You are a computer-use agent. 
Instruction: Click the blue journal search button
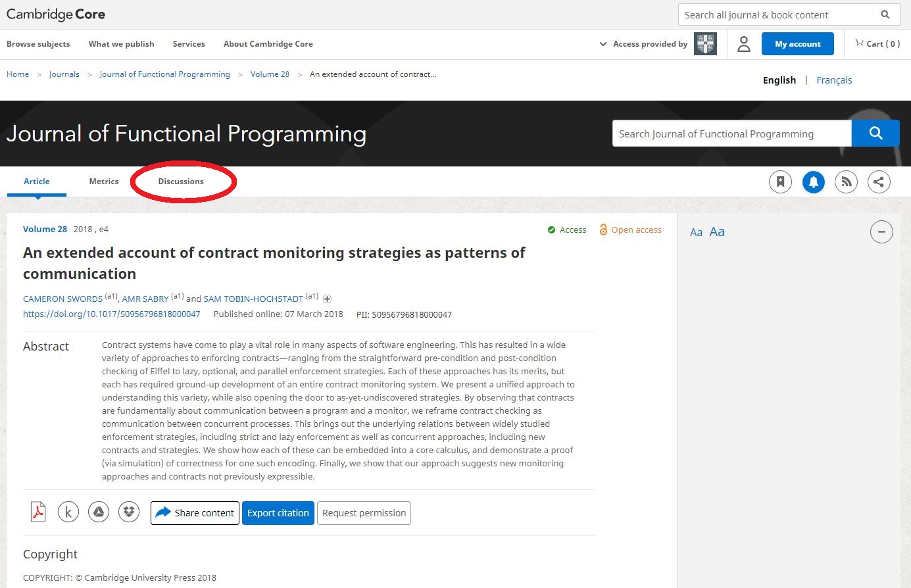[x=875, y=134]
